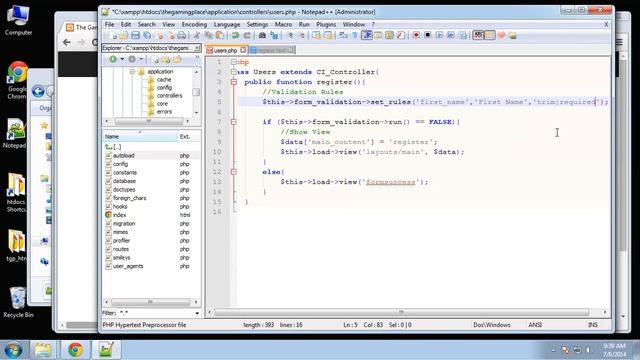640x360 pixels.
Task: Click the Ext. column header
Action: click(x=189, y=136)
